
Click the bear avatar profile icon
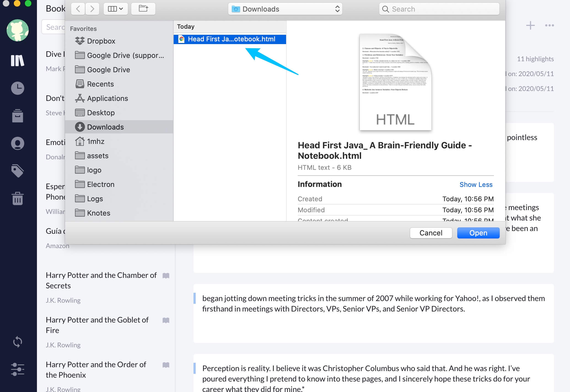(x=17, y=30)
